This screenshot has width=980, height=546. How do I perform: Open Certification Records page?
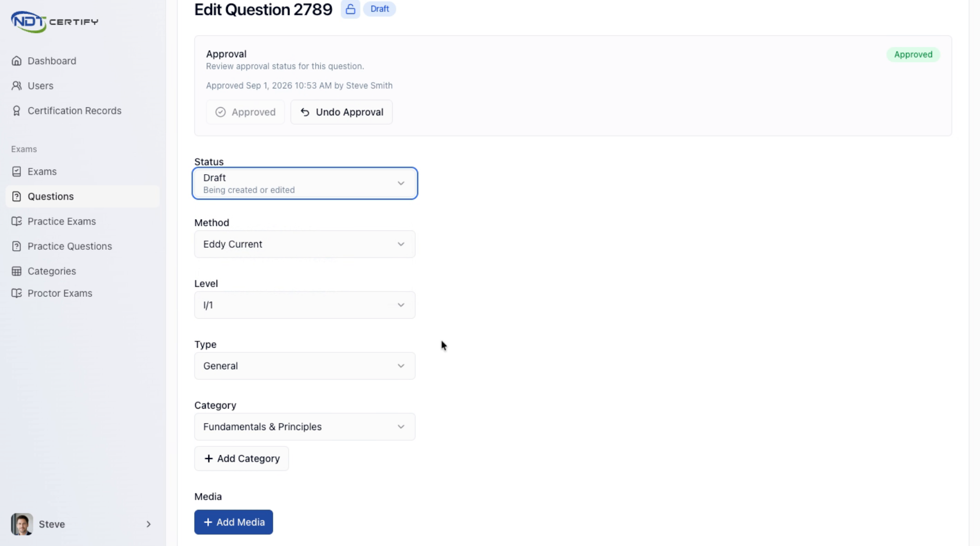pyautogui.click(x=82, y=111)
